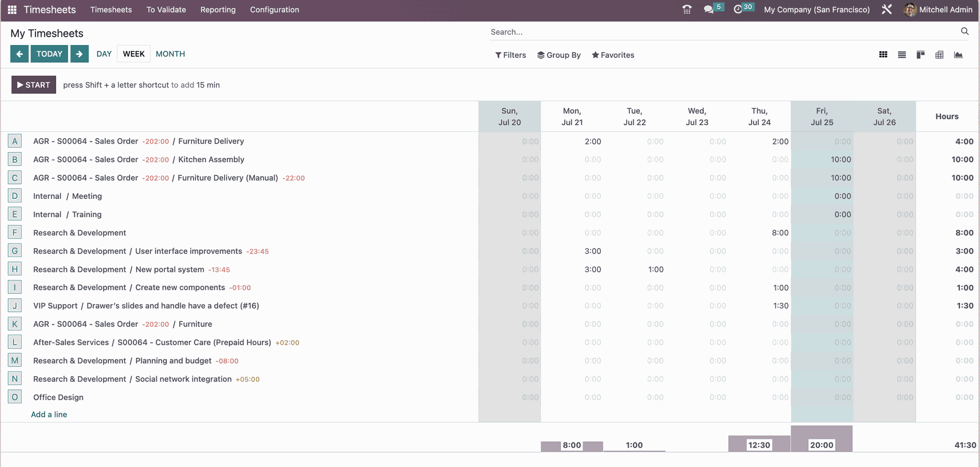The height and width of the screenshot is (467, 980).
Task: Click shortcut letter C for Furniture Delivery (Manual)
Action: [x=15, y=178]
